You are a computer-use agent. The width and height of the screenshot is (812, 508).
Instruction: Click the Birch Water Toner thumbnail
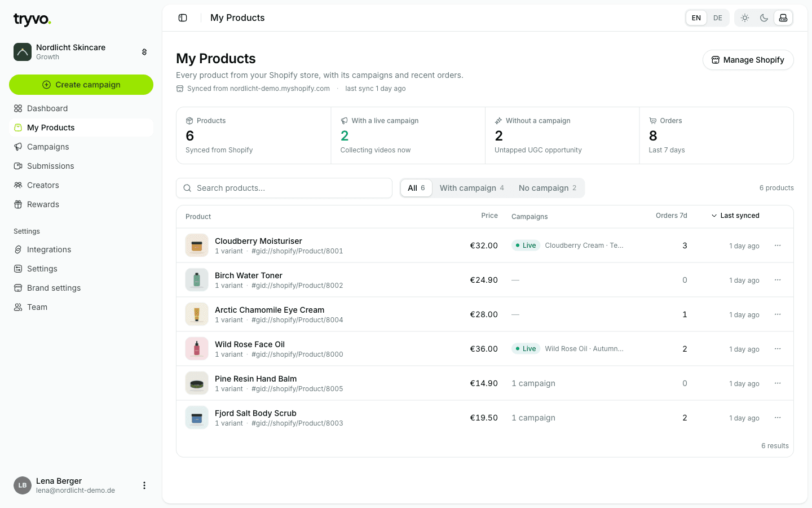(x=197, y=280)
